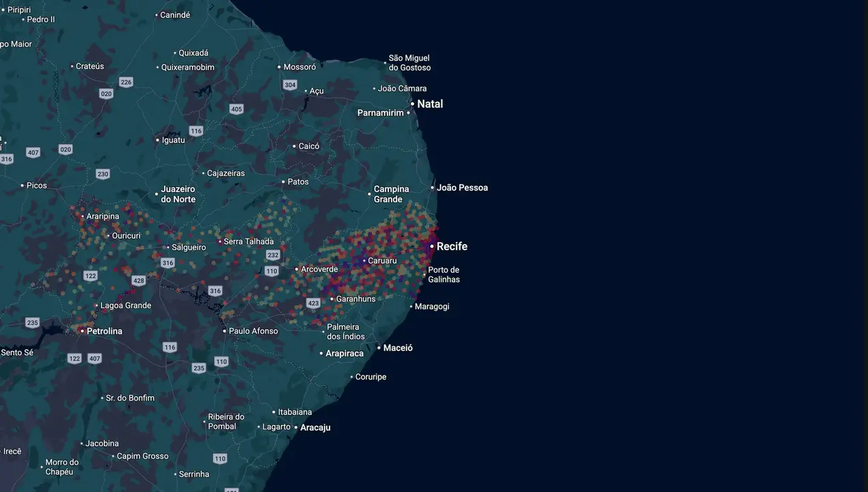Click the 428 highway shield
The image size is (868, 492).
139,280
